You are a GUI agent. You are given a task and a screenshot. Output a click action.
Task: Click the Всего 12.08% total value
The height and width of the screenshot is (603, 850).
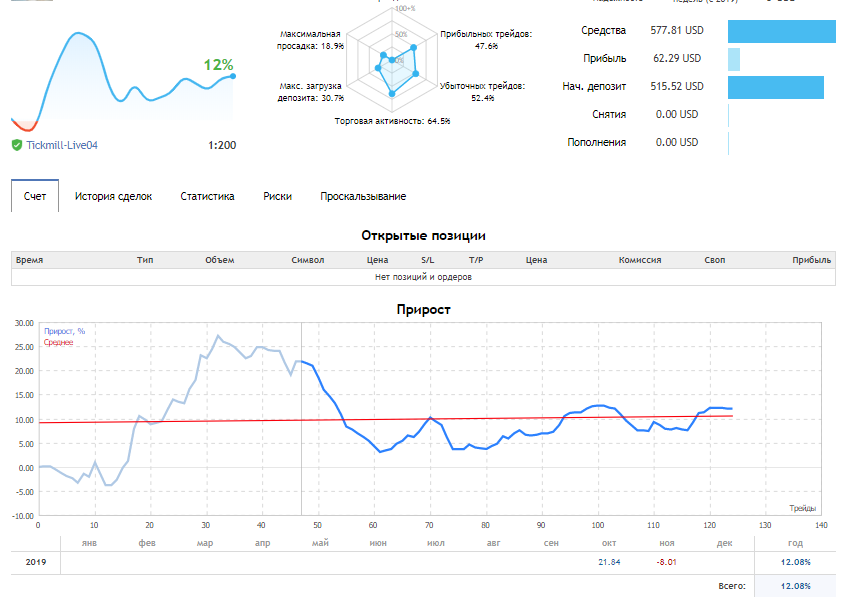[795, 586]
